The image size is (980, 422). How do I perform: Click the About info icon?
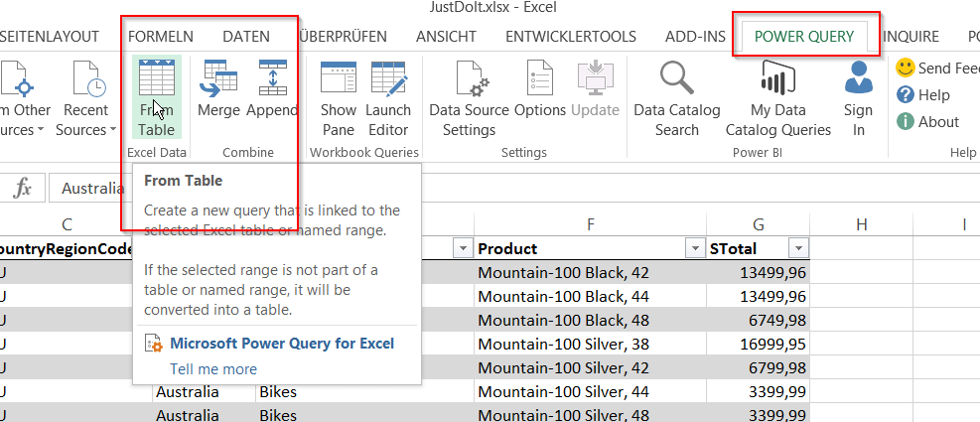click(x=905, y=121)
